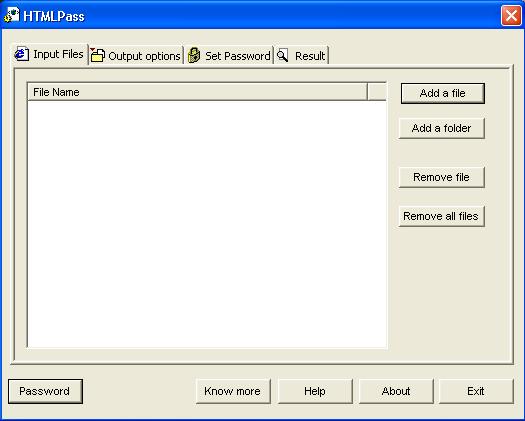This screenshot has height=421, width=525.
Task: Go to the Result tab
Action: click(301, 56)
